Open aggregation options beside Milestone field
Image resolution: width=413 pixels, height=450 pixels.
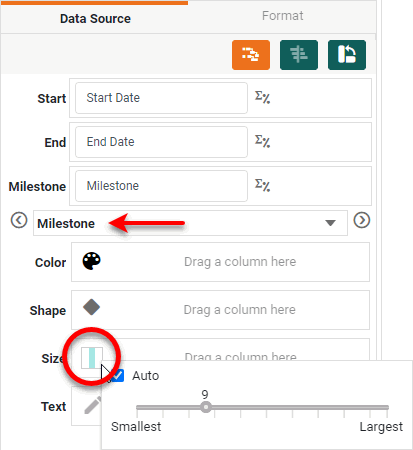pos(262,185)
